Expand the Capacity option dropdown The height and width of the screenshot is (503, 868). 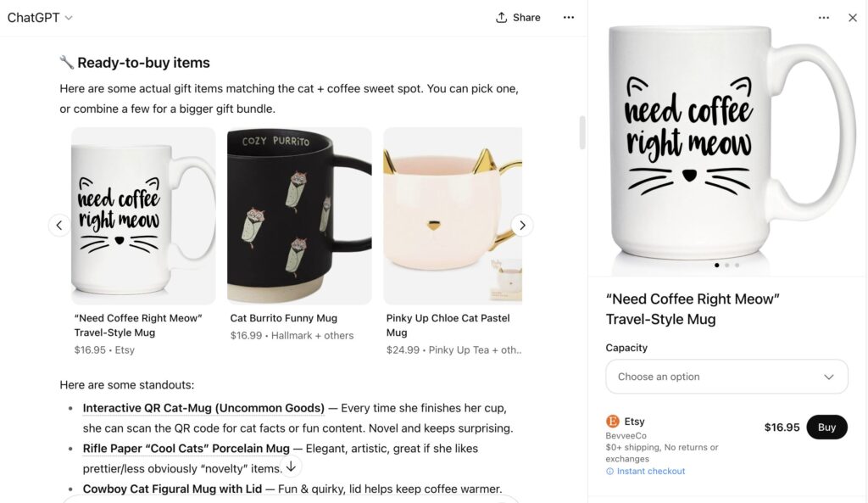click(726, 377)
